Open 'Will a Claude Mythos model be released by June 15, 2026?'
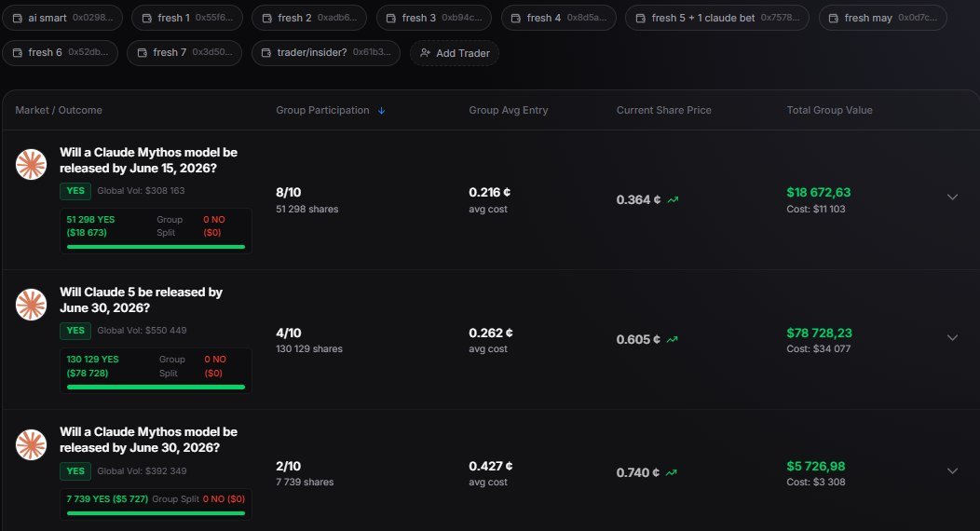Screen dimensions: 980x531 point(149,160)
